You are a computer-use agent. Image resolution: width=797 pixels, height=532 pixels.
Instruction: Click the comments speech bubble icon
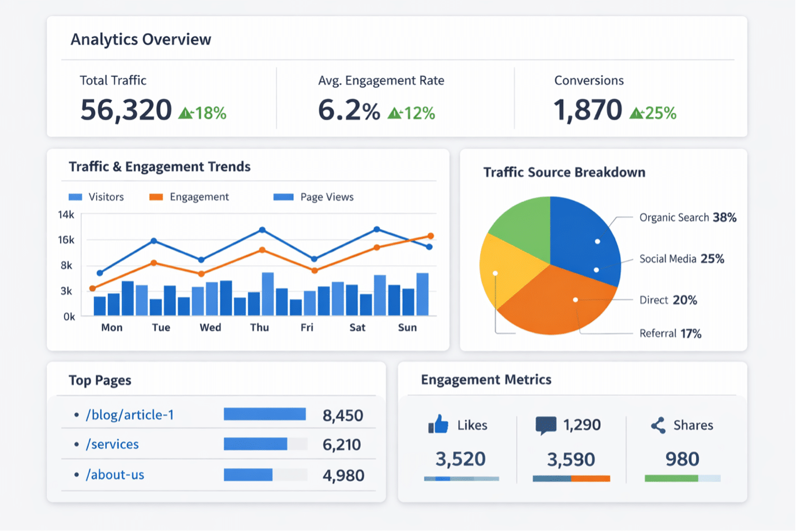pyautogui.click(x=545, y=426)
